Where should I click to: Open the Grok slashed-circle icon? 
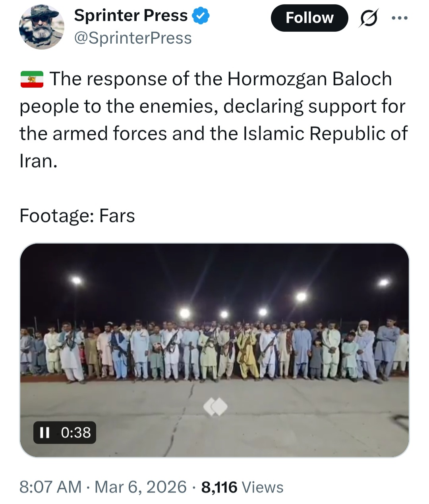click(369, 18)
